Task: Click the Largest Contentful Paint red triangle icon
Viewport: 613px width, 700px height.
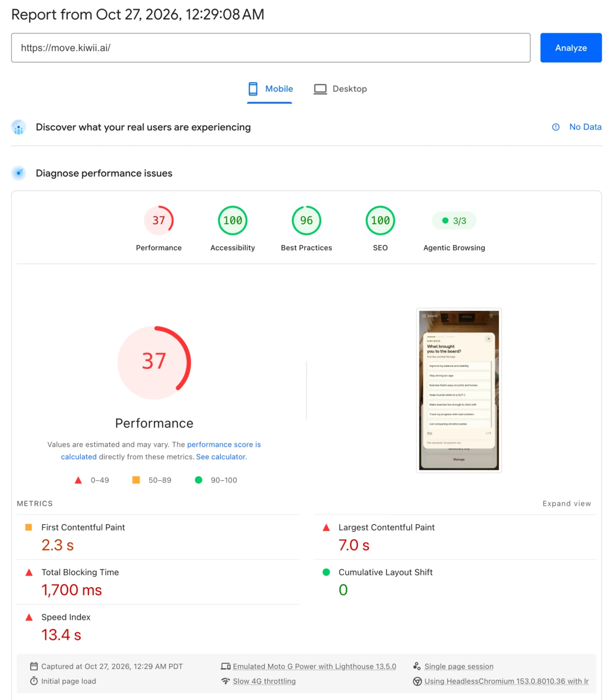Action: click(x=326, y=527)
